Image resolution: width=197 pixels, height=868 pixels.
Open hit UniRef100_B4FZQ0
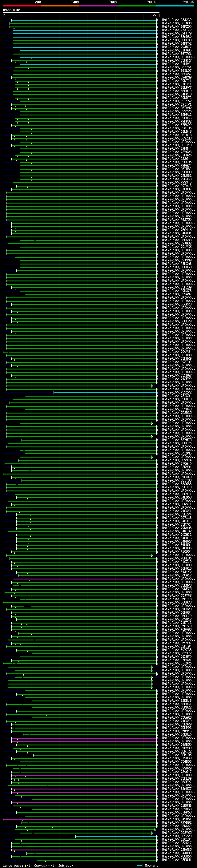pos(177,26)
